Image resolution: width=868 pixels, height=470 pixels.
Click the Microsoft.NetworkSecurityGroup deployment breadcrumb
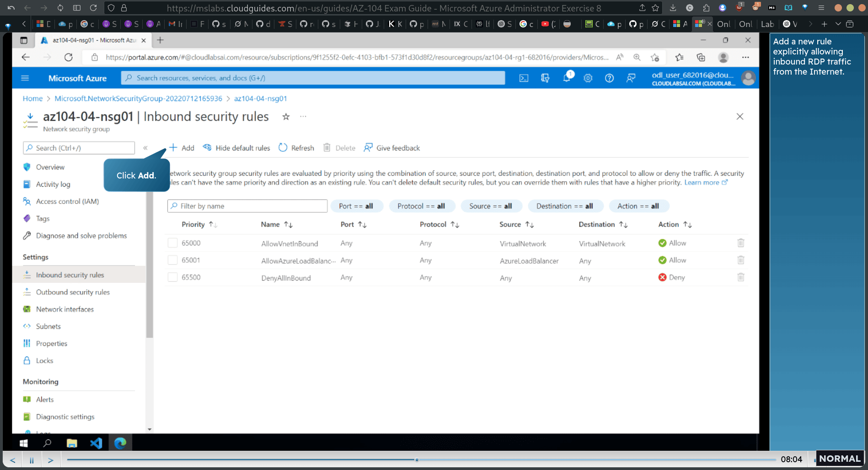coord(138,98)
